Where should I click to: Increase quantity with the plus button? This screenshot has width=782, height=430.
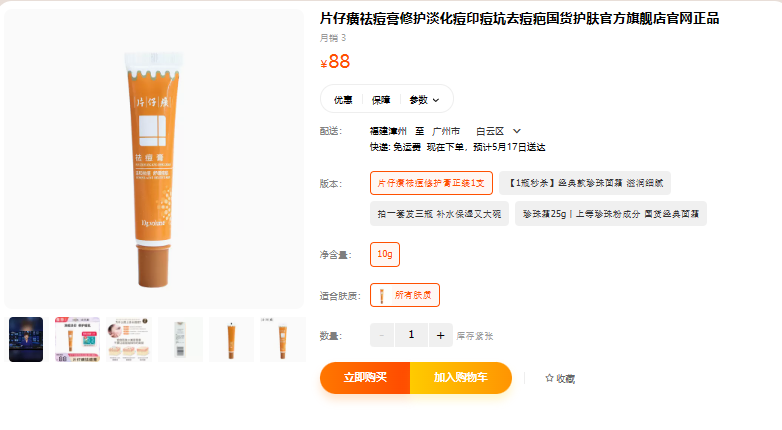pos(441,336)
